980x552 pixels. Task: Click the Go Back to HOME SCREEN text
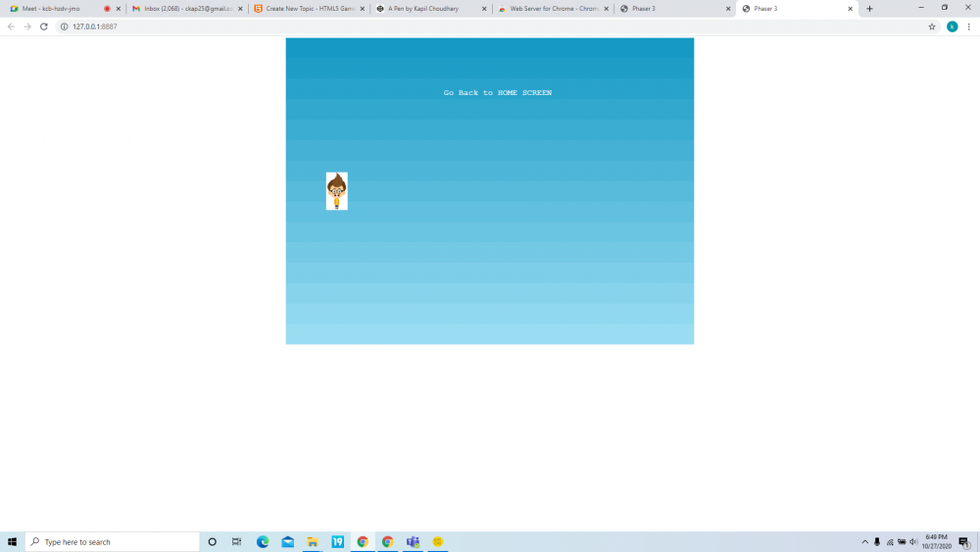pyautogui.click(x=497, y=93)
